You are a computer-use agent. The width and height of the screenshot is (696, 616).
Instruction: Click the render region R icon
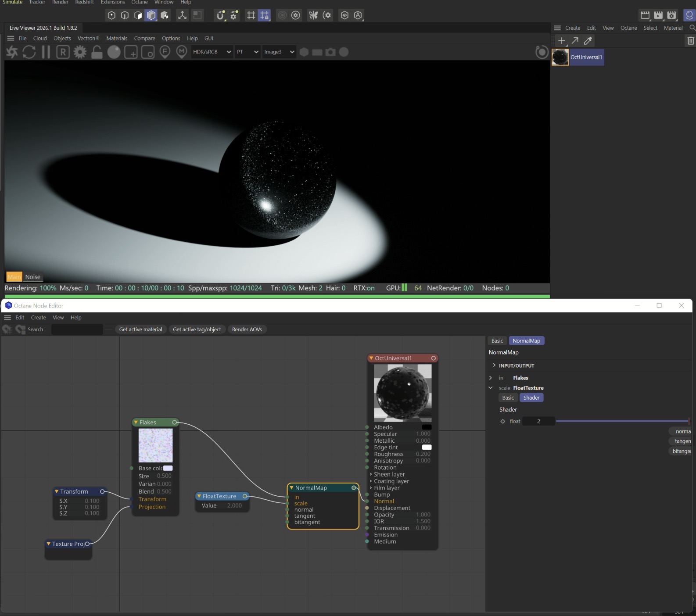63,52
